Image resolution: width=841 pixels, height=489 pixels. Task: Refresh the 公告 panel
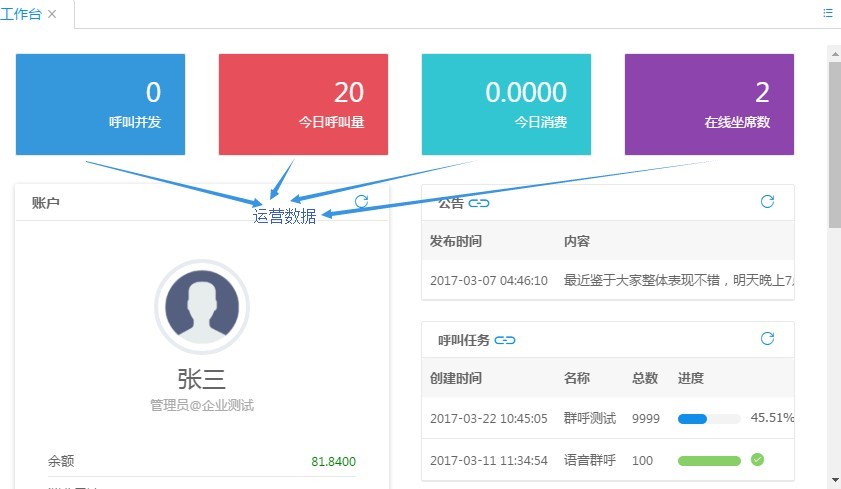767,202
